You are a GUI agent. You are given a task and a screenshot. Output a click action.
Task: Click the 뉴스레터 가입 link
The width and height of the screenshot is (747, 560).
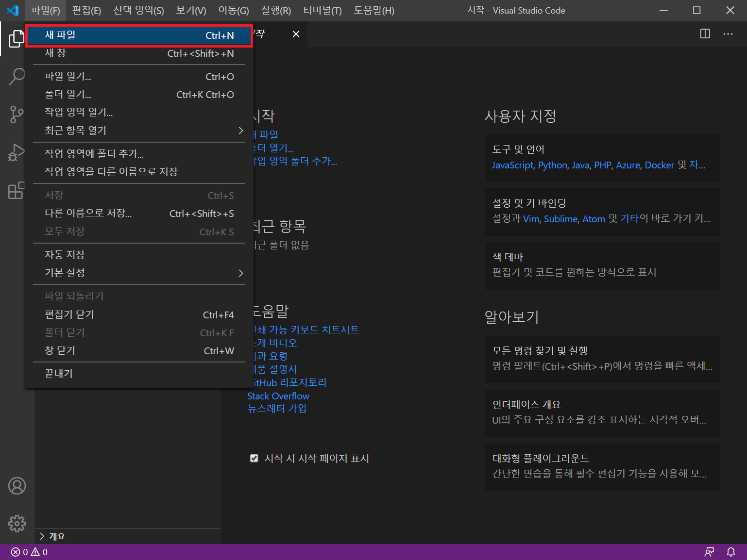point(277,409)
